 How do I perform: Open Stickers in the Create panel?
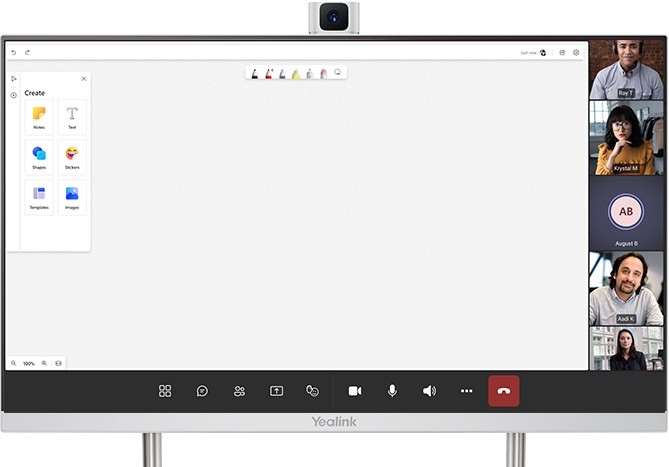pos(72,157)
